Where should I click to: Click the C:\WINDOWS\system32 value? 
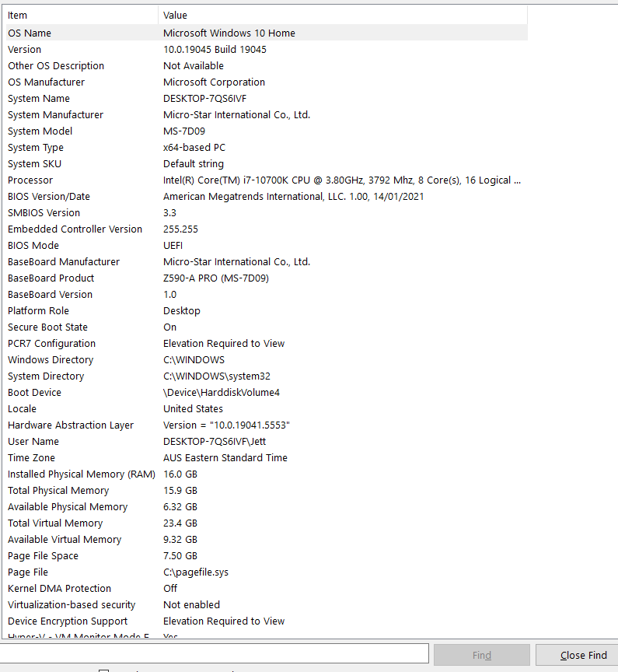click(217, 376)
